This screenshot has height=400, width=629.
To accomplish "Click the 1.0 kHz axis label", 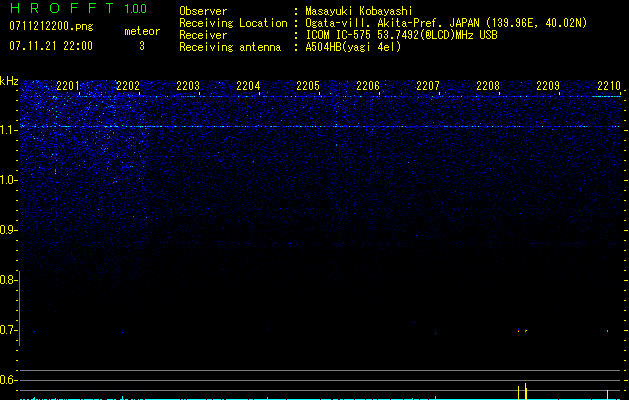I will click(7, 180).
